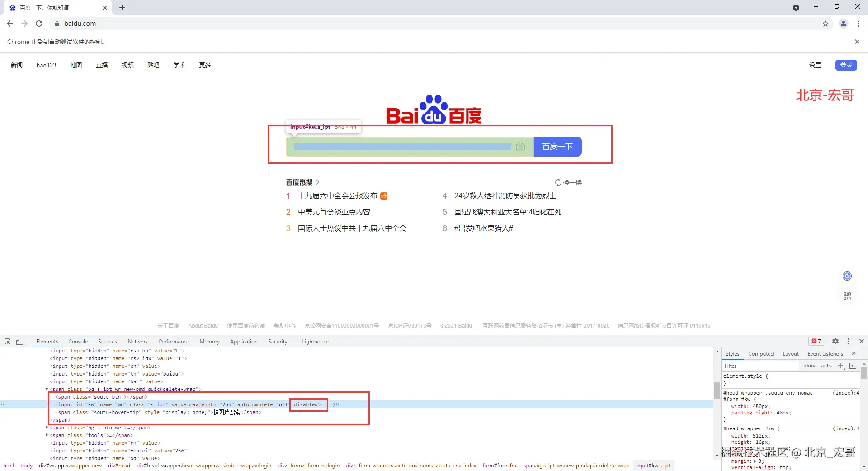
Task: Show more Styles pane tabs chevron
Action: pos(854,354)
